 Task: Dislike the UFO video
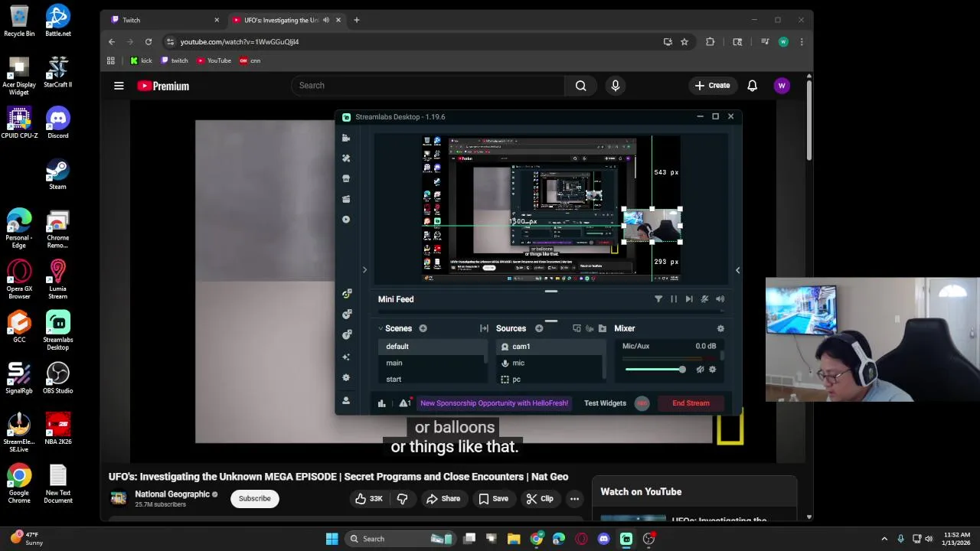[402, 499]
